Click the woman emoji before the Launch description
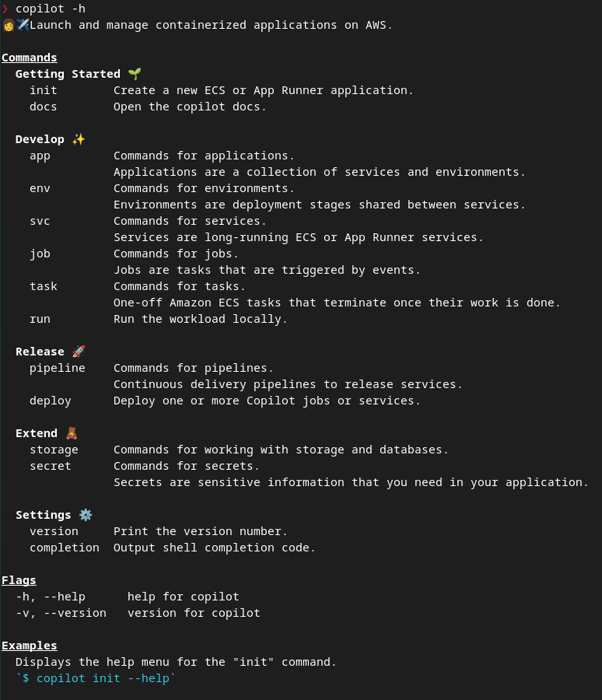This screenshot has width=602, height=700. (9, 25)
